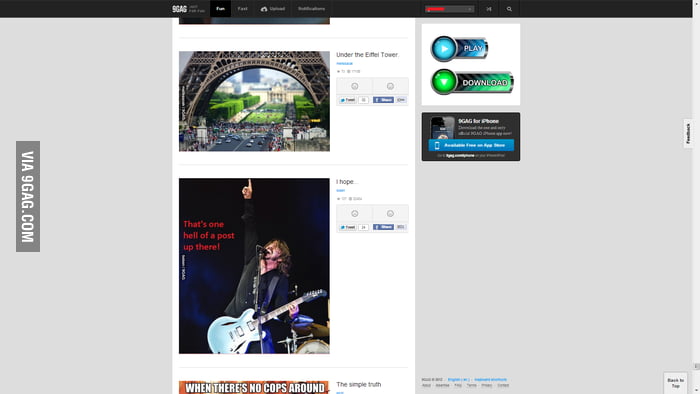The height and width of the screenshot is (394, 700).
Task: Share 'I hope...' post on Facebook
Action: (x=383, y=227)
